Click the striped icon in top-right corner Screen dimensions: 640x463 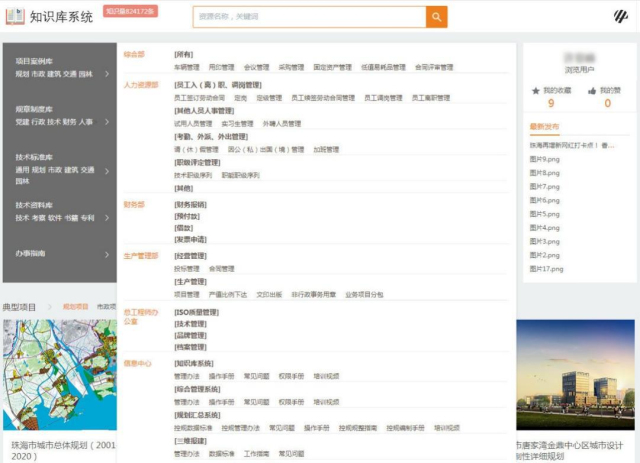(x=620, y=17)
